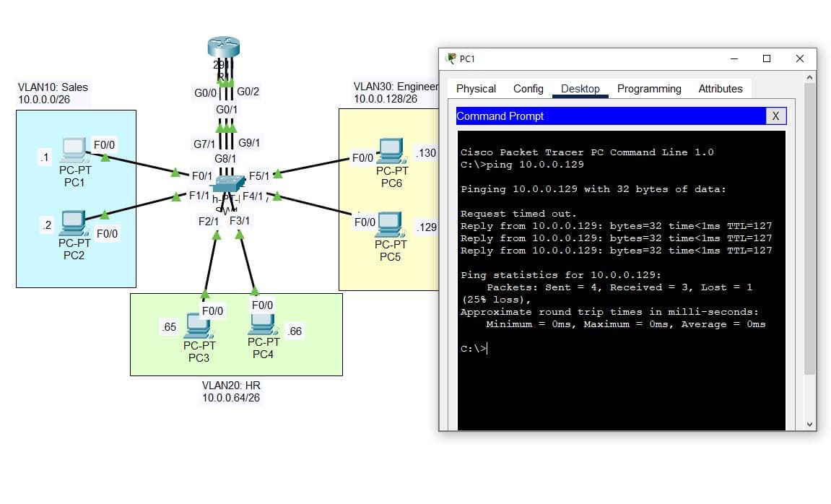Click in the command prompt terminal area
831x504 pixels.
621,383
